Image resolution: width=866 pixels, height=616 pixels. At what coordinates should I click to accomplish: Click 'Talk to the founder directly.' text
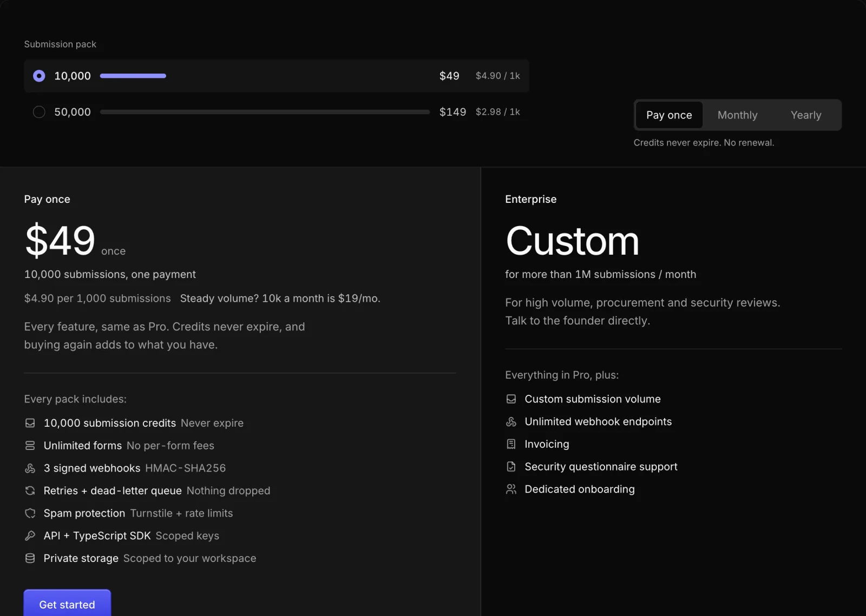click(578, 321)
